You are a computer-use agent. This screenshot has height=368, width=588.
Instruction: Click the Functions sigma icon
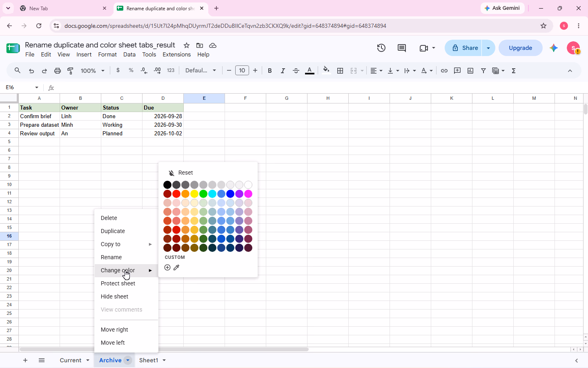tap(514, 71)
